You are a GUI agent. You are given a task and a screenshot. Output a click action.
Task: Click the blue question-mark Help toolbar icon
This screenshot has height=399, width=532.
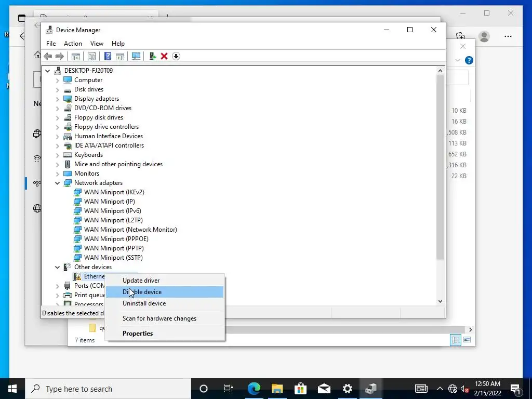[108, 56]
